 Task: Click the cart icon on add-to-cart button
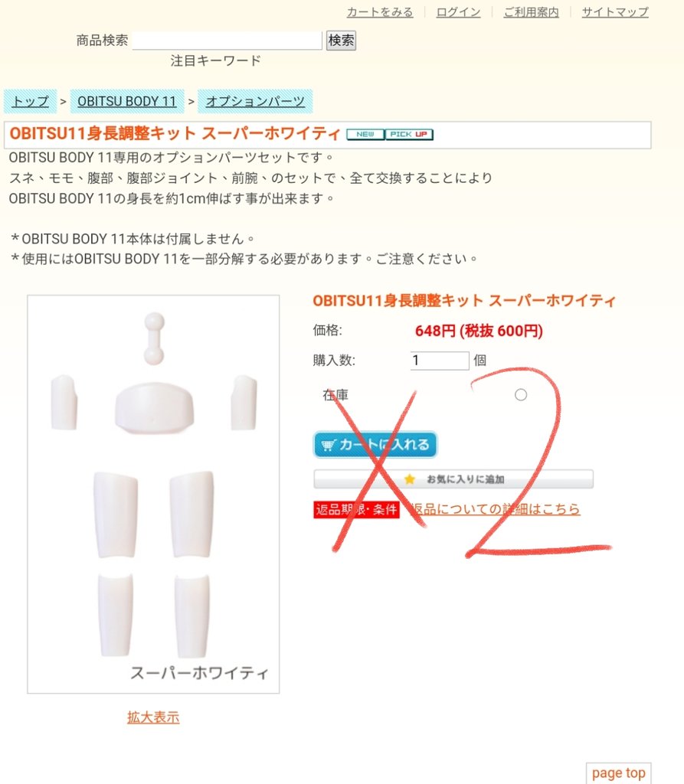[x=328, y=445]
